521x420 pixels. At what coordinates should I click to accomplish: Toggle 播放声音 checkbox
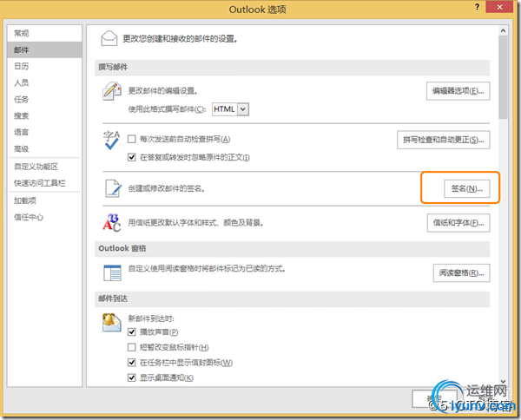point(132,331)
